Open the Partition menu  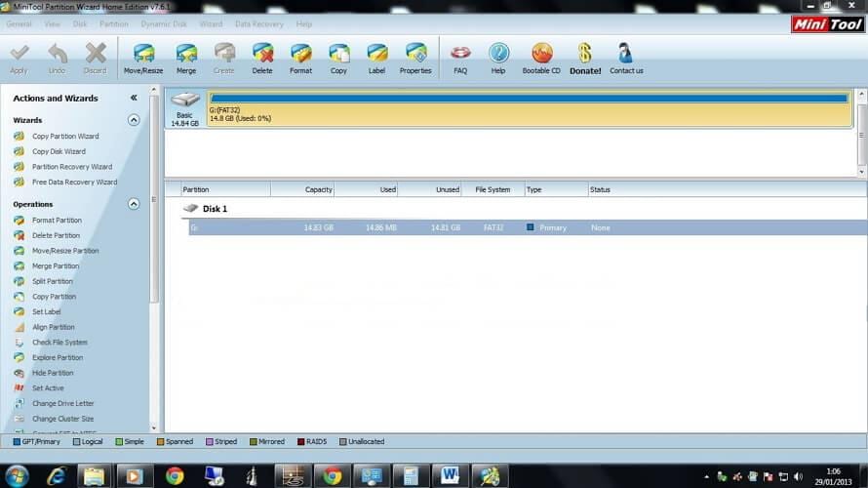pyautogui.click(x=113, y=24)
